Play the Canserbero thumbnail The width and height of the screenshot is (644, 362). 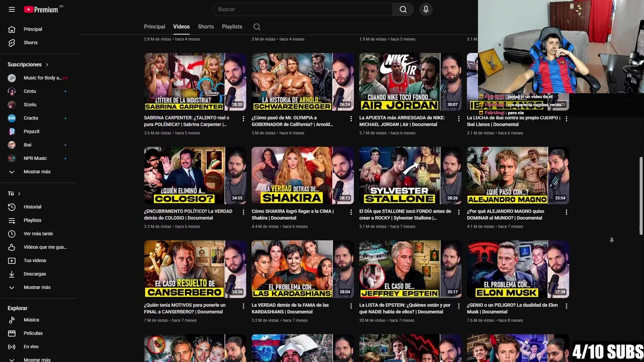point(195,269)
